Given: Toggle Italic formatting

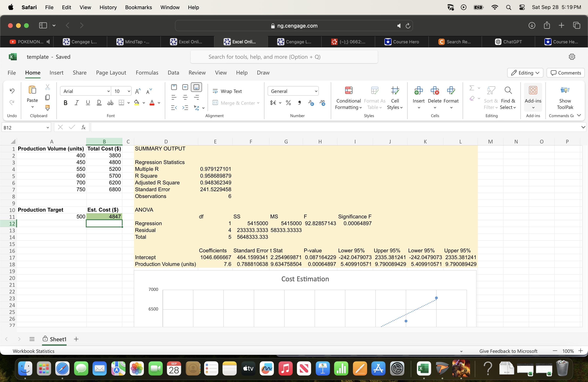Looking at the screenshot, I should 77,103.
